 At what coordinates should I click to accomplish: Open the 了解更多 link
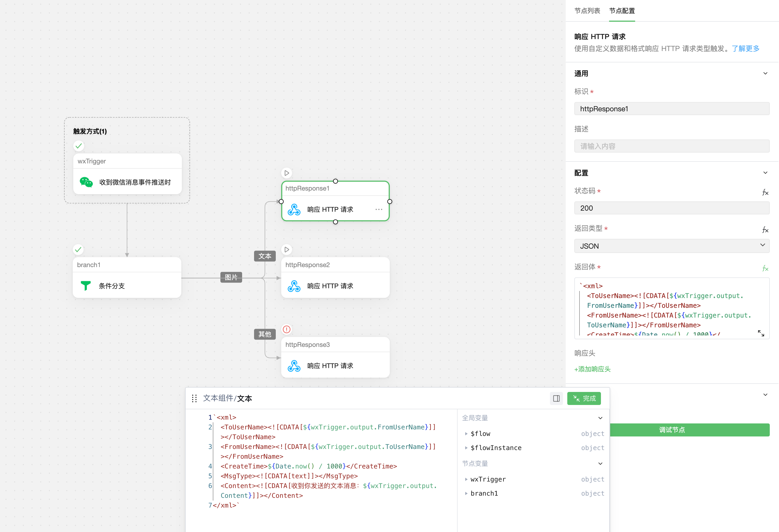click(x=746, y=49)
